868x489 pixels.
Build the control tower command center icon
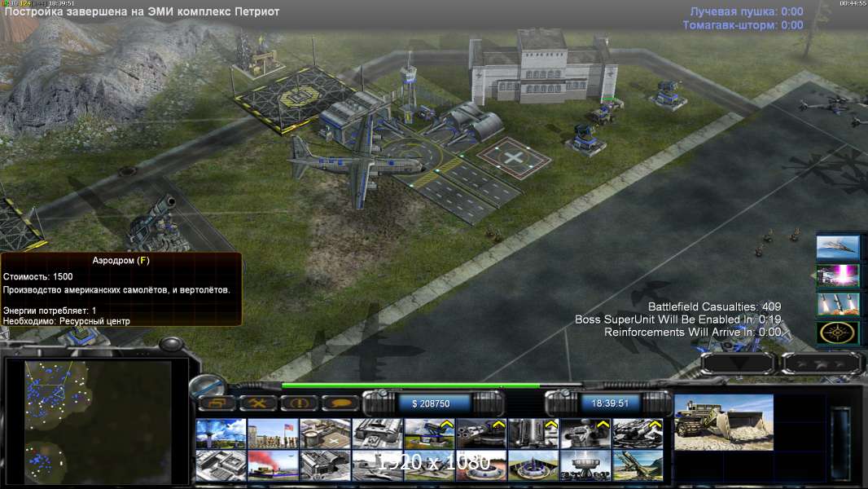pos(221,433)
